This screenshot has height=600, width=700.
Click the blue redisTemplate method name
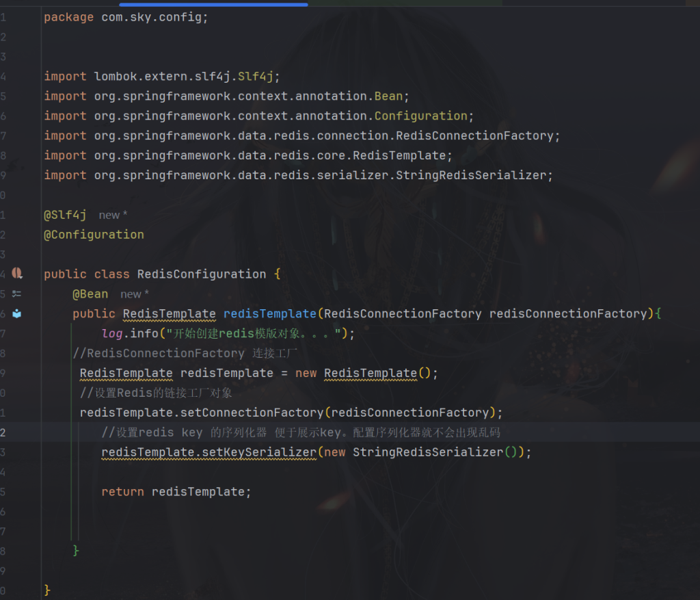click(x=269, y=314)
